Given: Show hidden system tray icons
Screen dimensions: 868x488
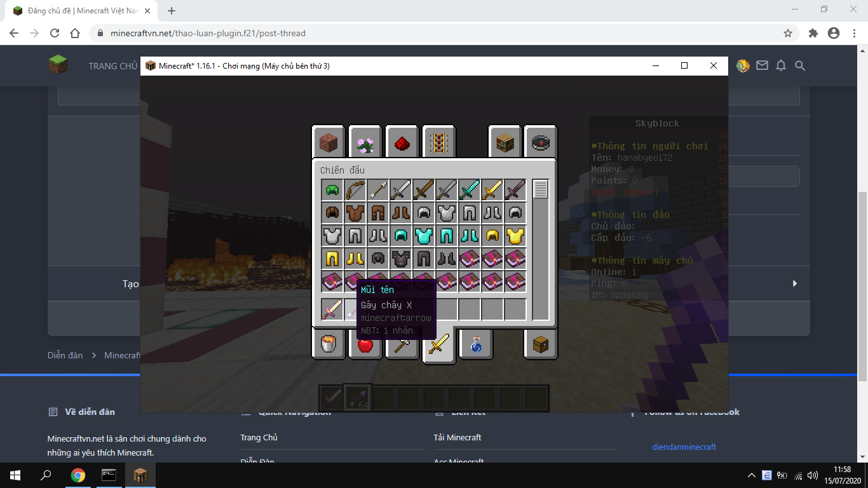Looking at the screenshot, I should pos(752,475).
